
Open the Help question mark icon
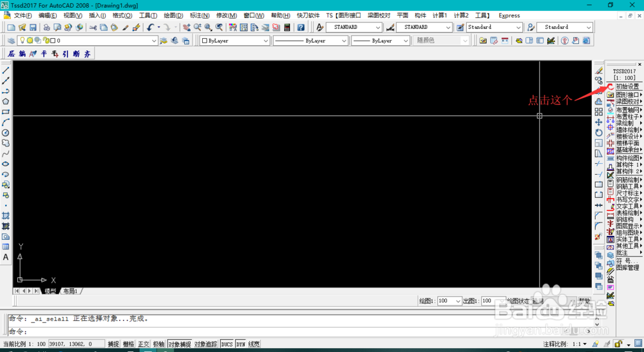[x=301, y=27]
